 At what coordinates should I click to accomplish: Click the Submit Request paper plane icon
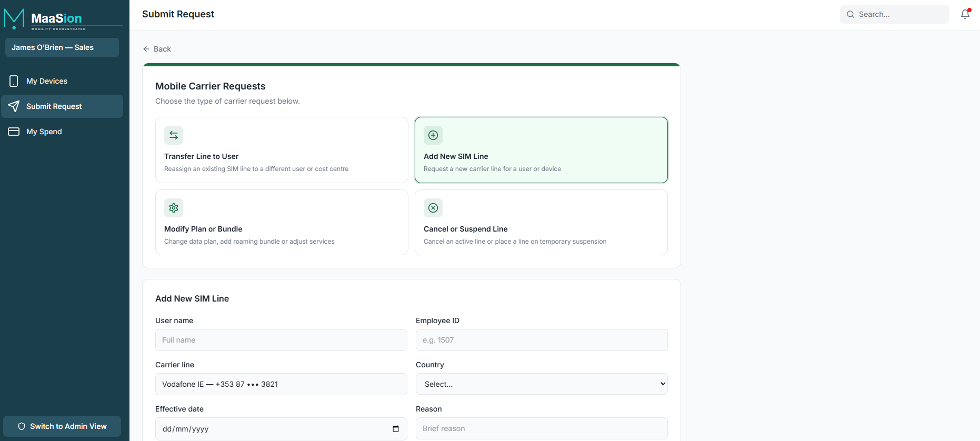(x=14, y=106)
